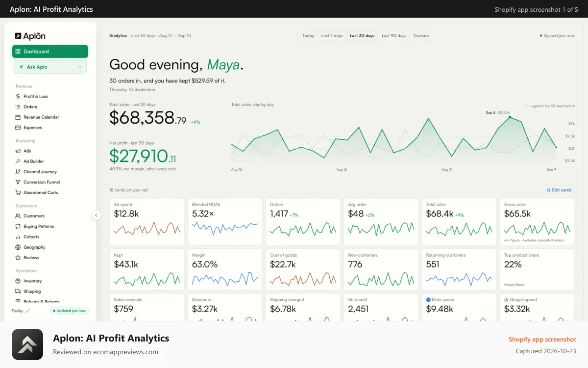This screenshot has width=588, height=368.
Task: Click the Customers icon in sidebar
Action: pyautogui.click(x=18, y=216)
